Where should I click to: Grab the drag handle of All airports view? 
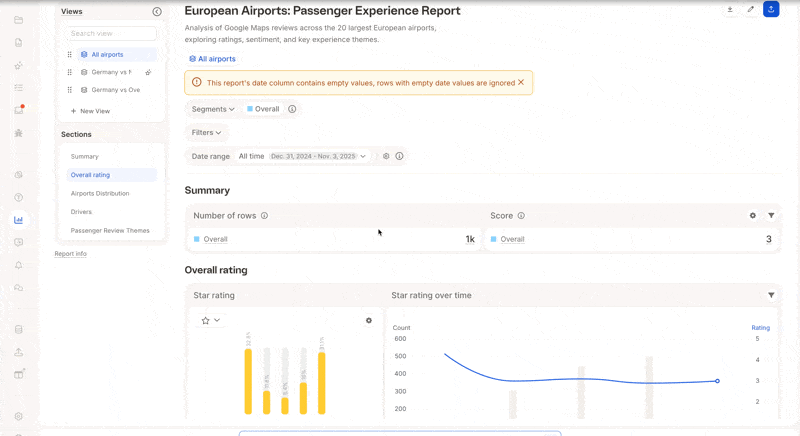pos(69,55)
